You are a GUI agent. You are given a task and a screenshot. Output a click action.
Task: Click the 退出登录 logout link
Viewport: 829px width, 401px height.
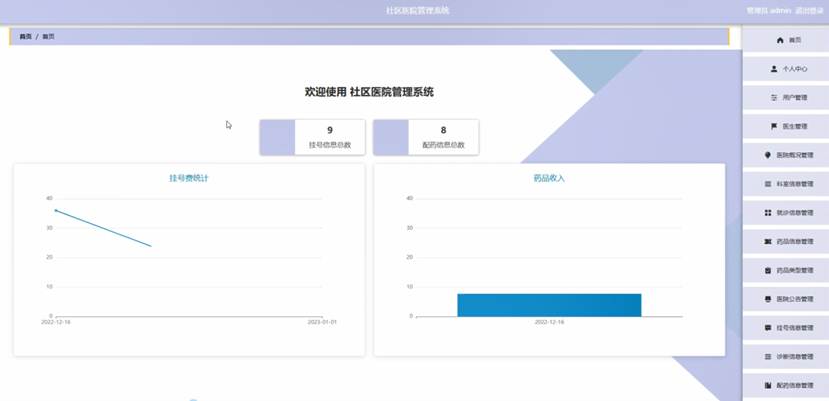(x=808, y=10)
